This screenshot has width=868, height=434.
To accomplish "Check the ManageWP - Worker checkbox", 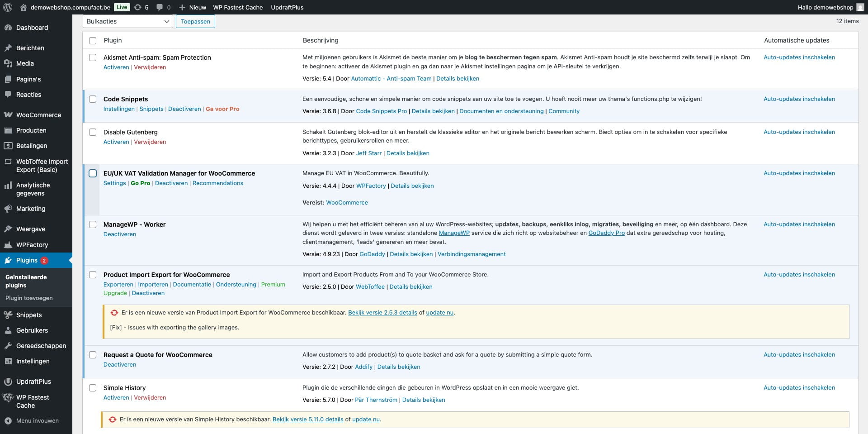I will point(93,224).
